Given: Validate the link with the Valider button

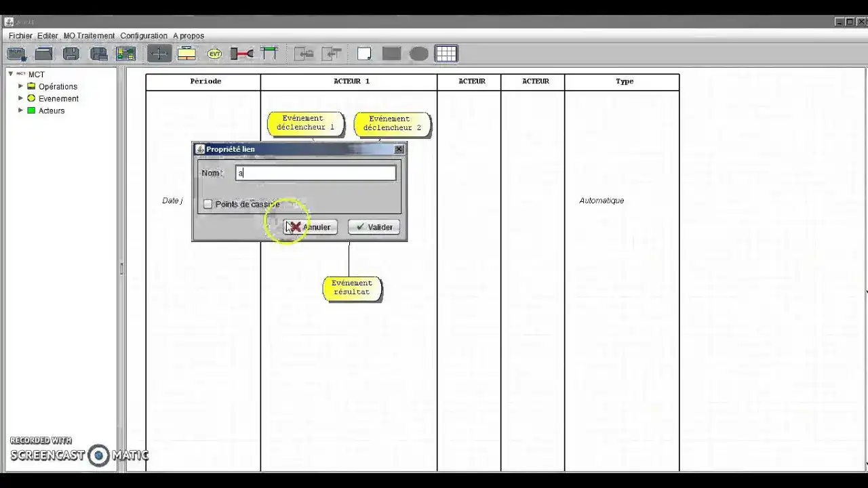Looking at the screenshot, I should click(x=374, y=227).
